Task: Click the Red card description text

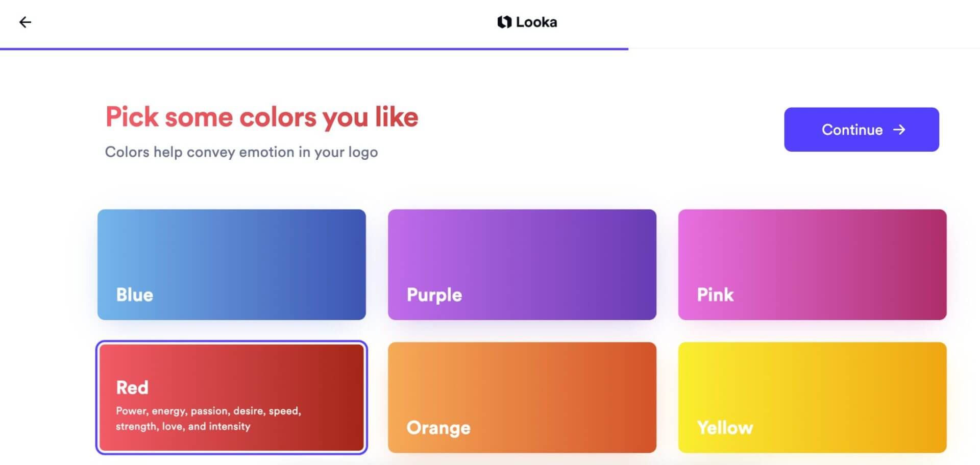Action: pyautogui.click(x=208, y=419)
